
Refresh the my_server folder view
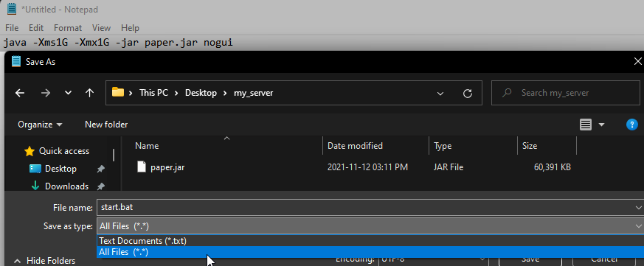pos(468,94)
